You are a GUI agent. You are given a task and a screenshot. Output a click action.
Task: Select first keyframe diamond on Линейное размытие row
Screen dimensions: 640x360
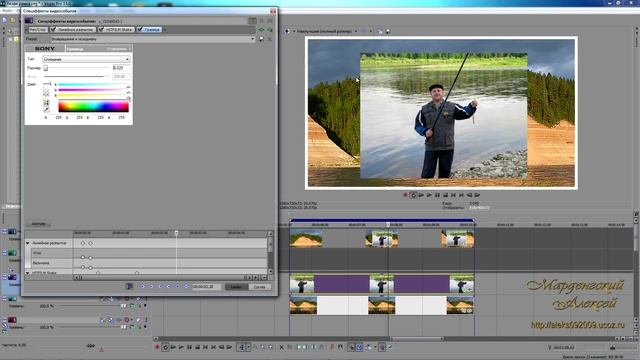[83, 243]
